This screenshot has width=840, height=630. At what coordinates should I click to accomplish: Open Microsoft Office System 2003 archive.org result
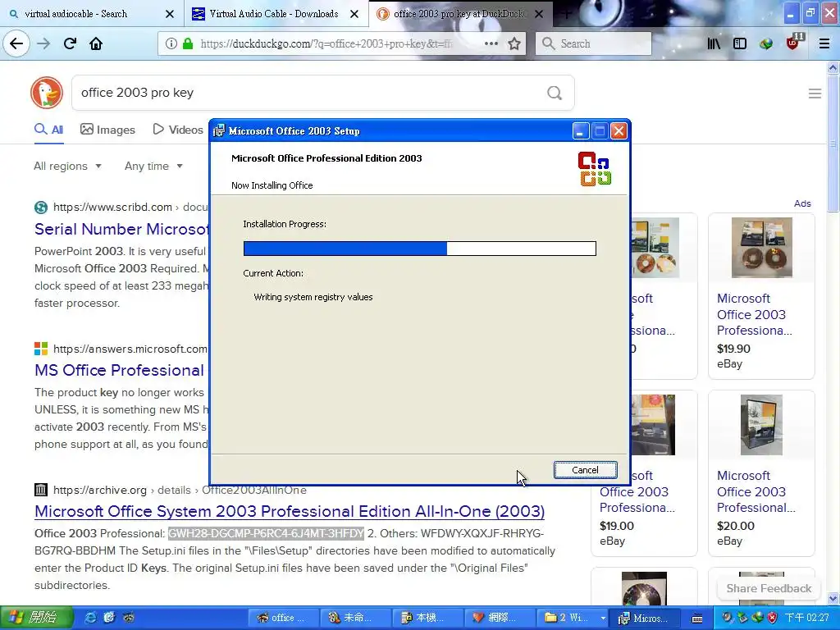tap(290, 511)
